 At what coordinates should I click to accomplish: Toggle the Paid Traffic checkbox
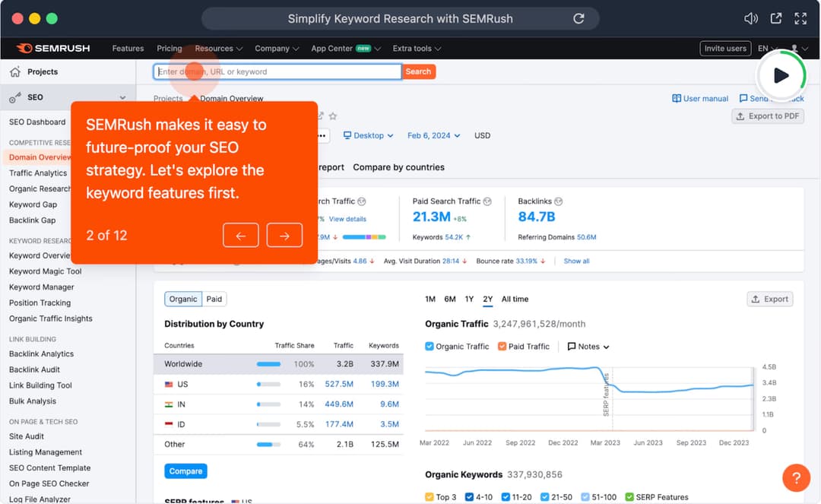point(502,347)
